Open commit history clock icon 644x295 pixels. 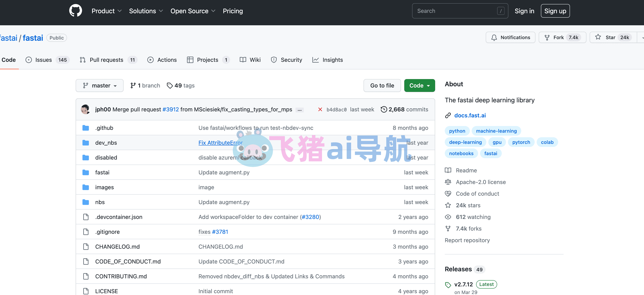pos(384,109)
